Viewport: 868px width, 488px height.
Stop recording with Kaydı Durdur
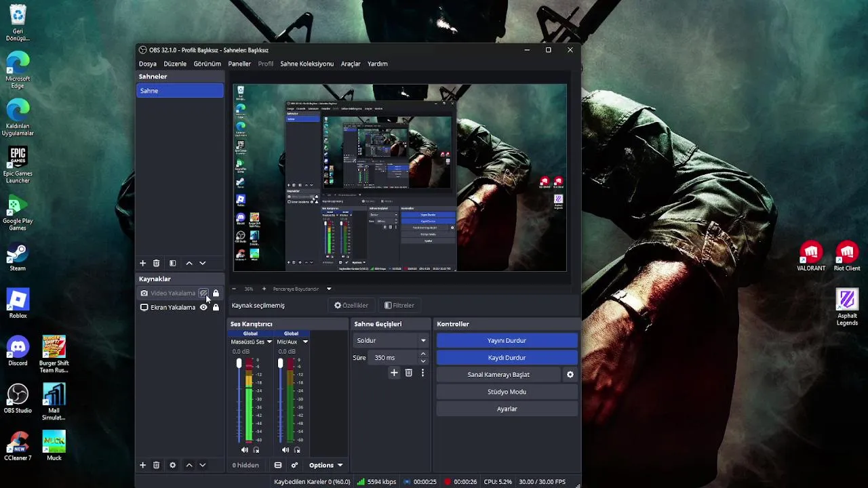click(x=507, y=357)
